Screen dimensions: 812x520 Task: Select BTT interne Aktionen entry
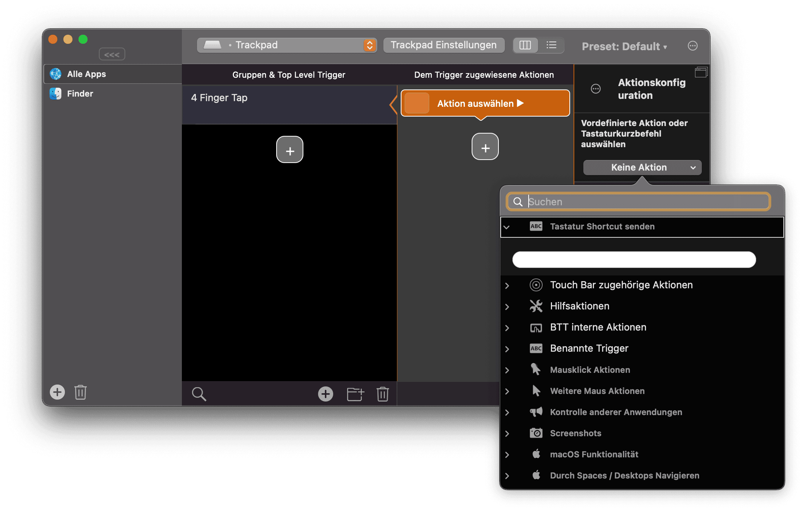(x=642, y=327)
